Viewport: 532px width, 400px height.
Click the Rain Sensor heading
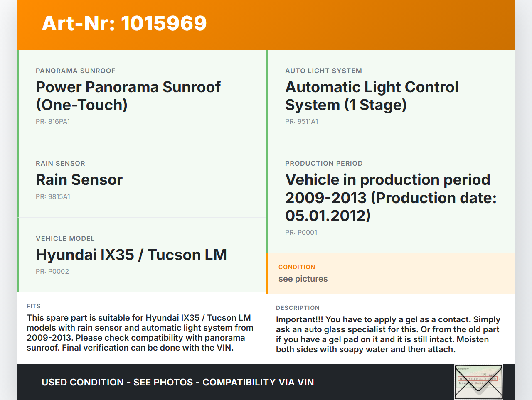(x=79, y=180)
